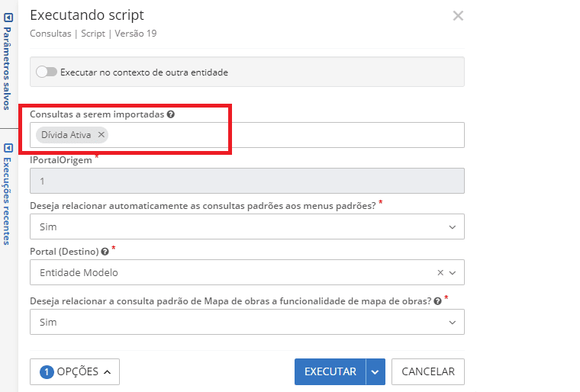Viewport: 580px width, 392px height.
Task: Click the Script breadcrumb text
Action: (93, 34)
